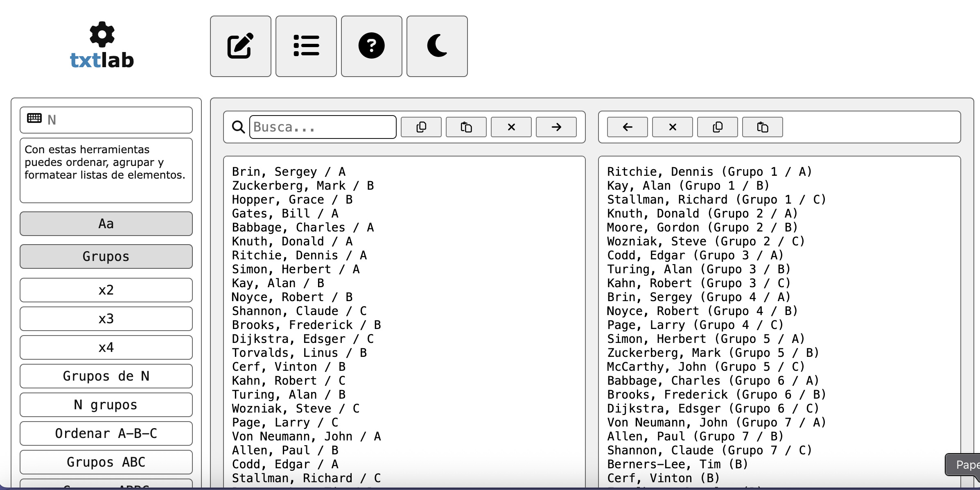
Task: Click the x3 button
Action: 106,319
